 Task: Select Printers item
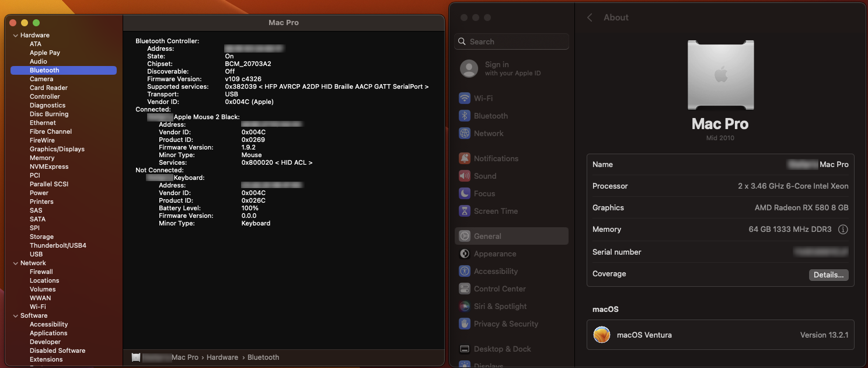point(41,202)
